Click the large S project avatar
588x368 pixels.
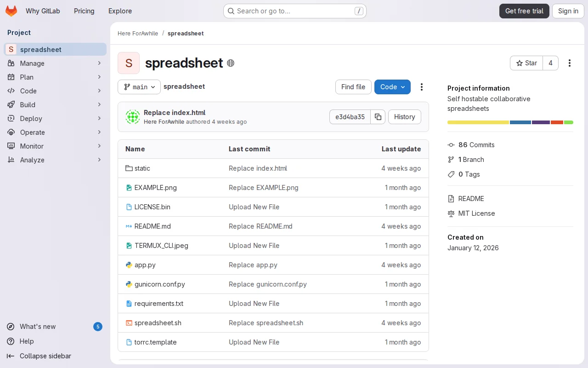[x=129, y=63]
